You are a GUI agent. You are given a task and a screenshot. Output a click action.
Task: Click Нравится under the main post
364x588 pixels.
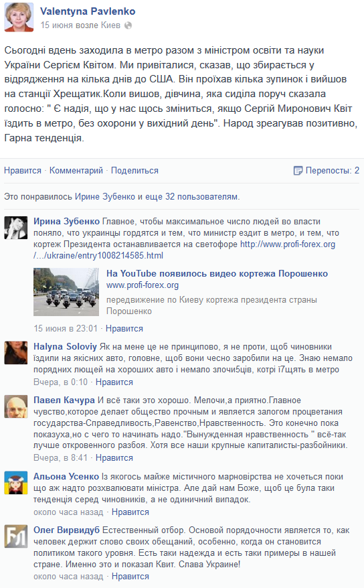tap(23, 171)
